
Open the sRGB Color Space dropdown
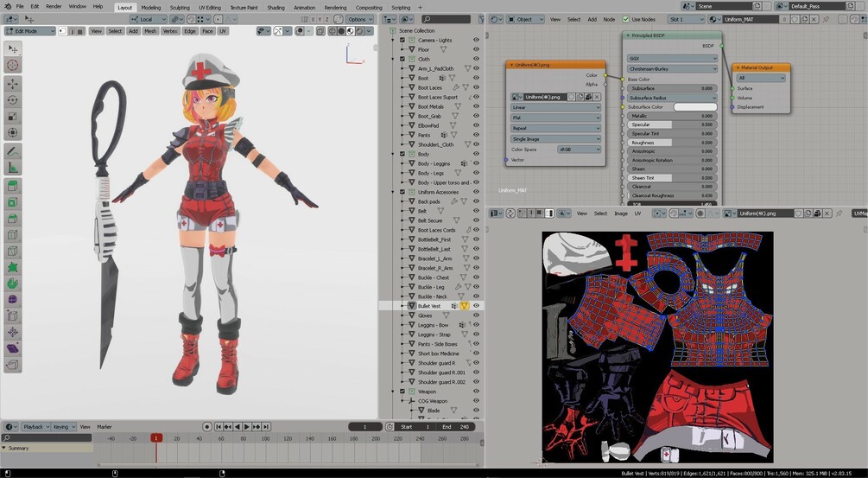579,150
